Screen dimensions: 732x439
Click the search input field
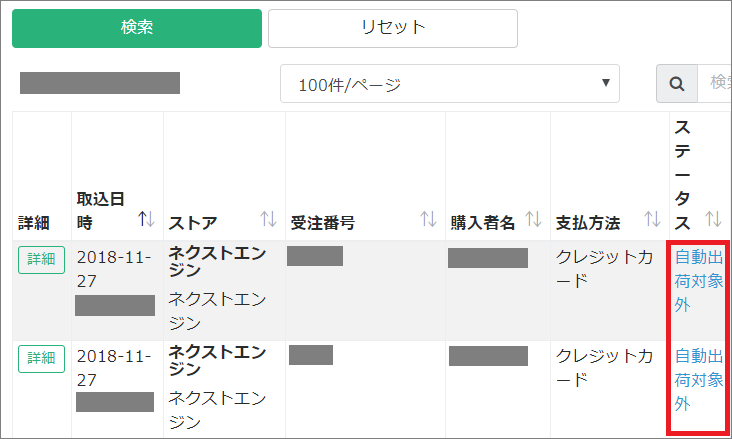[714, 84]
